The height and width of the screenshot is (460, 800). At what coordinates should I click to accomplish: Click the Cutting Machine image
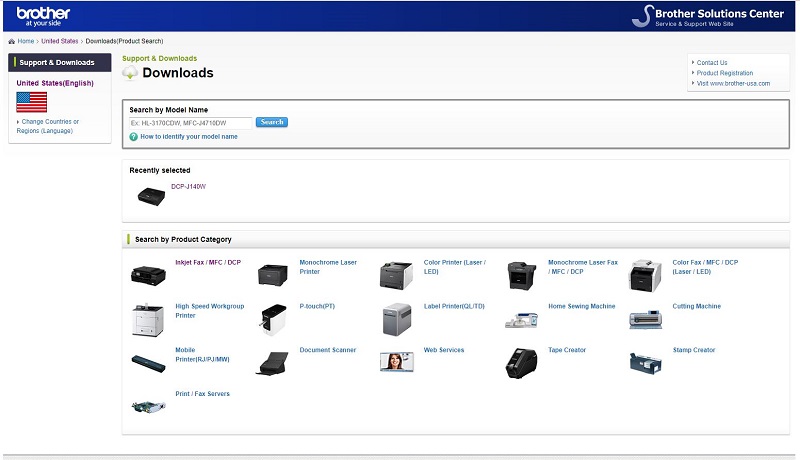click(645, 320)
